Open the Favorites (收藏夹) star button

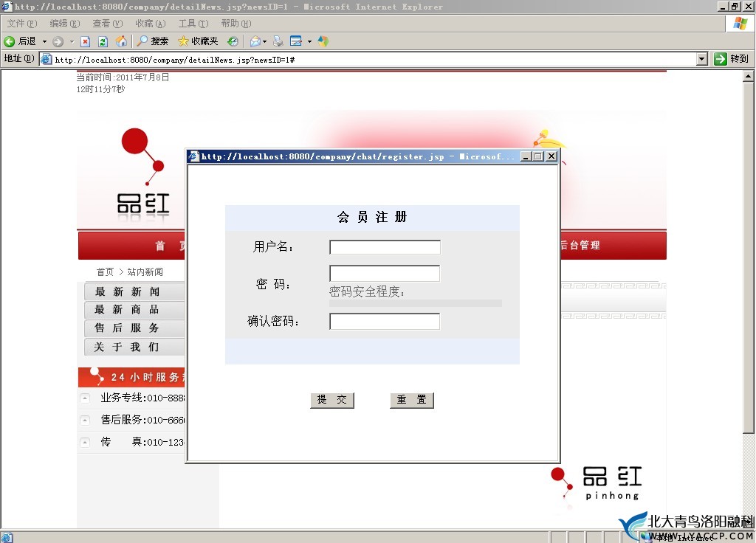click(x=198, y=41)
